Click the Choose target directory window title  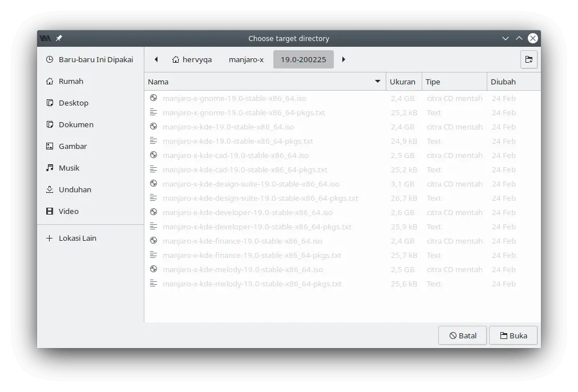tap(289, 38)
